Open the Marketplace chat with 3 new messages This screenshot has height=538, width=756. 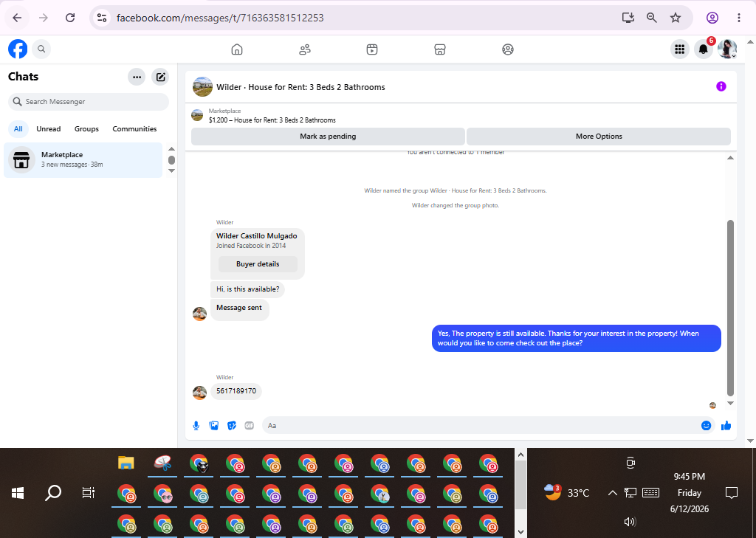83,159
